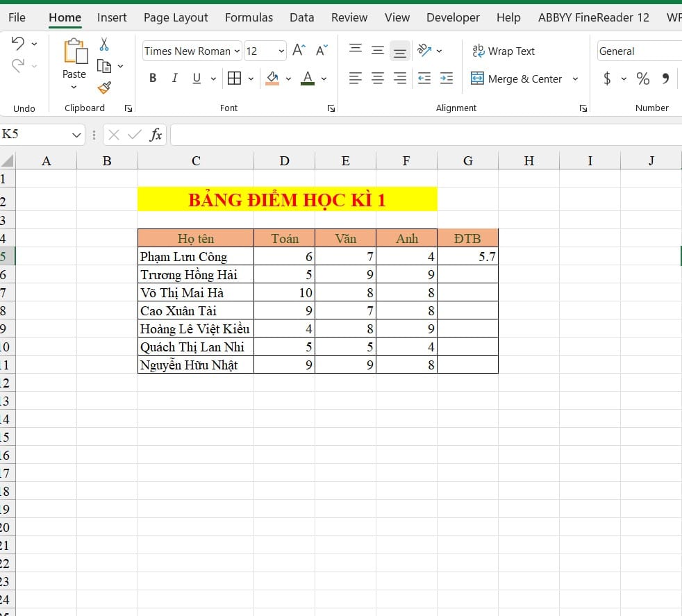Set Middle Align for cell text
682x616 pixels.
(x=378, y=51)
